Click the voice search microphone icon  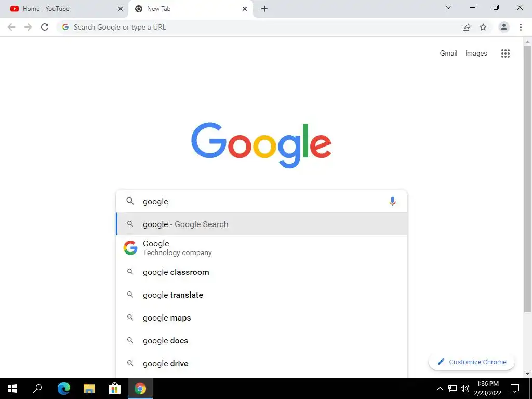[392, 201]
